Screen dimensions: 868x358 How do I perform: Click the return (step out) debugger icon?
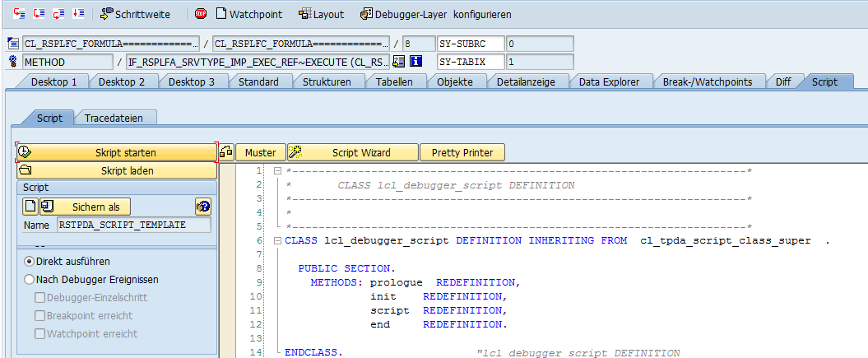[58, 13]
